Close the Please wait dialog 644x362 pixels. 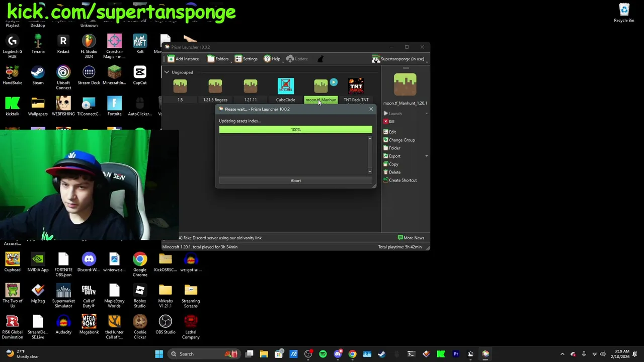click(371, 109)
